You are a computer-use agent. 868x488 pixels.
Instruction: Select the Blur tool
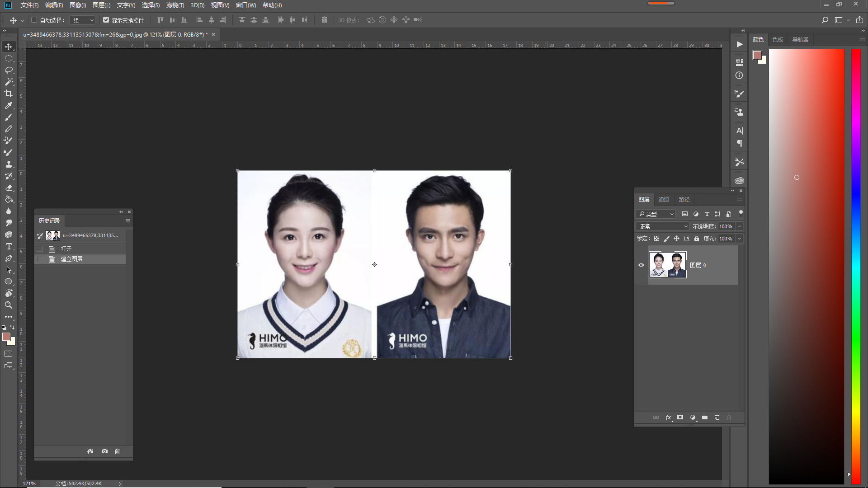click(9, 211)
